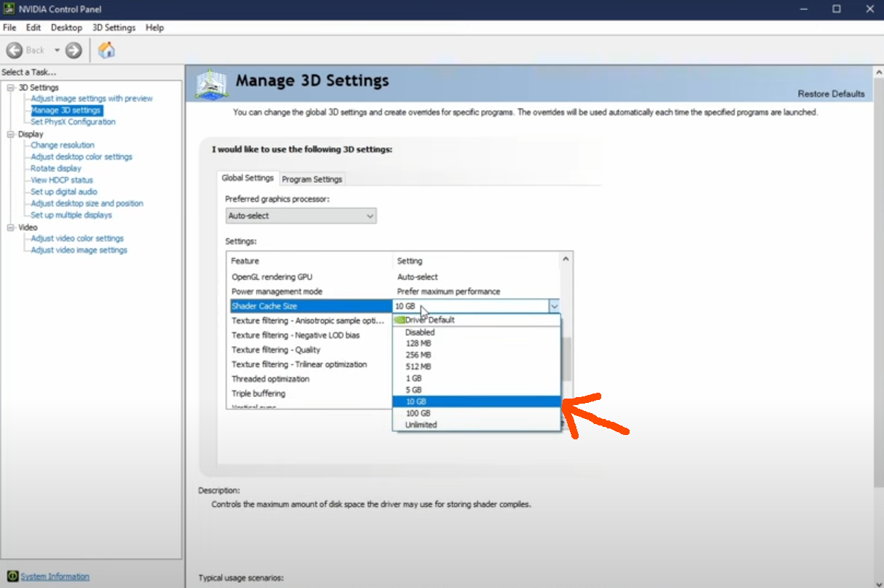Open the Back history dropdown arrow

click(57, 50)
